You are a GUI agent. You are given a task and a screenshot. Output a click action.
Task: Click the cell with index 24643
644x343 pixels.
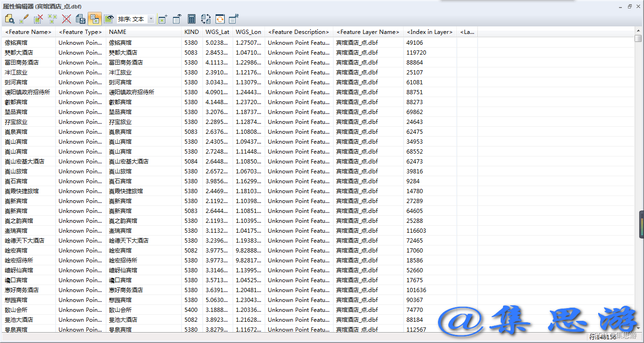(x=430, y=122)
